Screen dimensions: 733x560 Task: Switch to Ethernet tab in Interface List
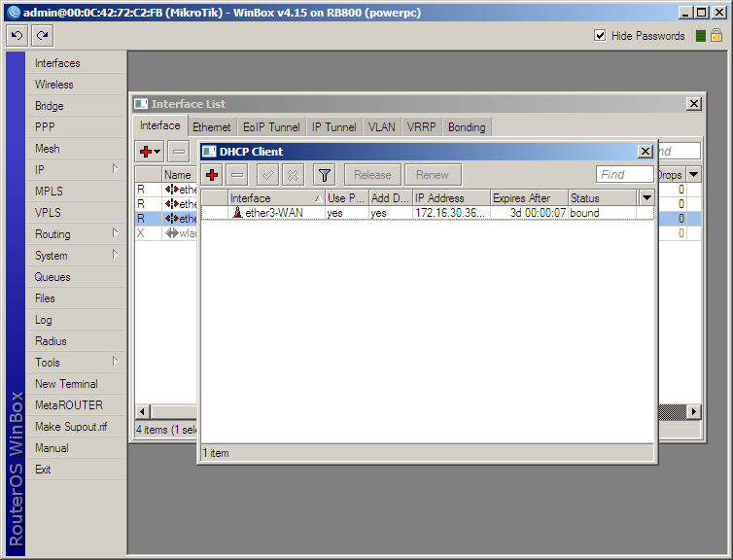click(212, 127)
